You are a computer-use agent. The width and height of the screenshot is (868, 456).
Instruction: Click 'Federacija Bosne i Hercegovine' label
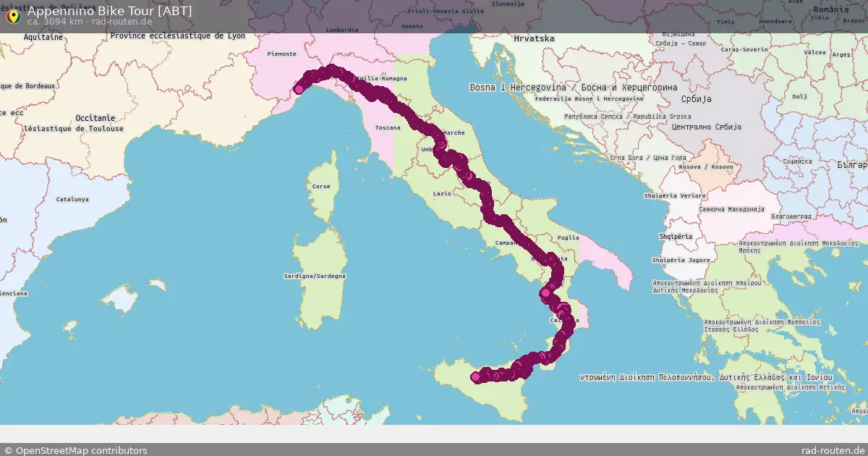click(x=588, y=98)
